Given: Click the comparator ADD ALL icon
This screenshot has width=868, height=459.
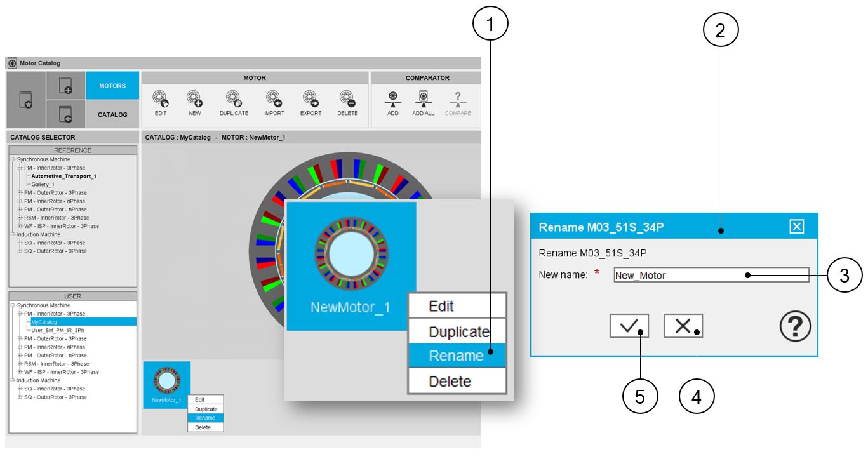Looking at the screenshot, I should pyautogui.click(x=423, y=99).
